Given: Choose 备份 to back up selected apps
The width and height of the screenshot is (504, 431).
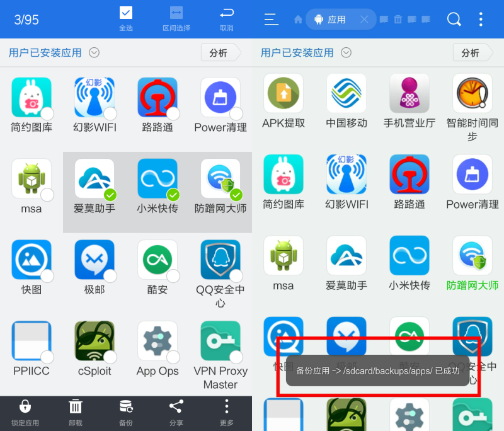Looking at the screenshot, I should tap(125, 413).
